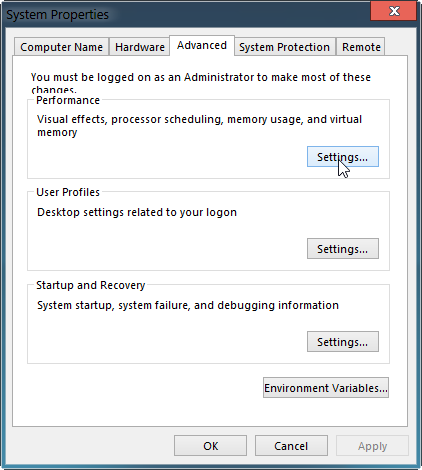Open Performance Settings
This screenshot has width=422, height=470.
point(343,157)
